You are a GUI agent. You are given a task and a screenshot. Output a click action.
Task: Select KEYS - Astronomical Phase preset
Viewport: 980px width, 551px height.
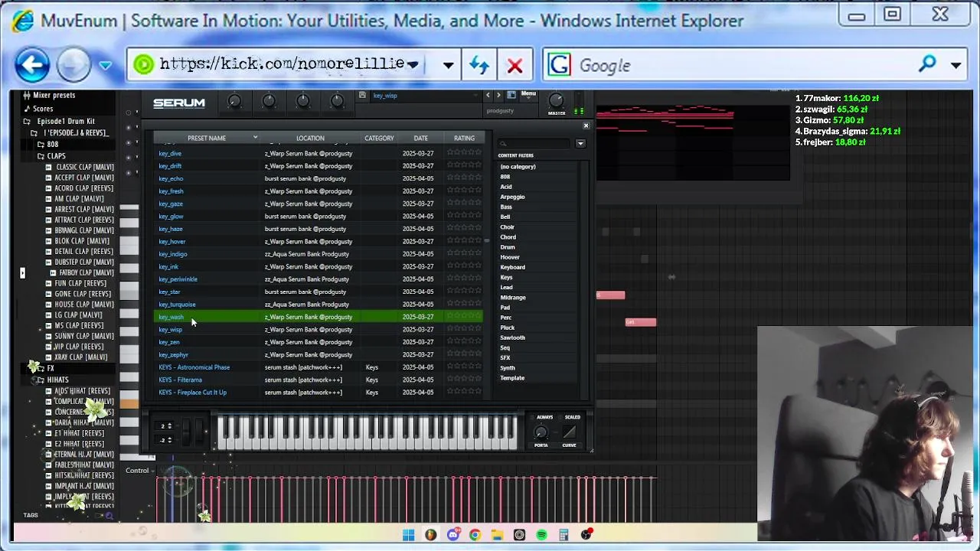tap(194, 367)
